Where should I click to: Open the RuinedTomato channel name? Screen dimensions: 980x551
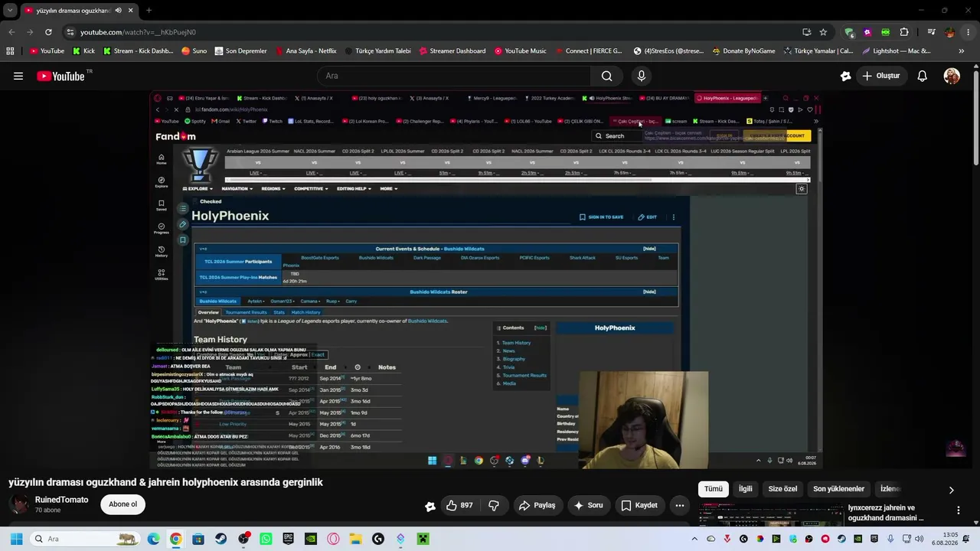pos(61,500)
